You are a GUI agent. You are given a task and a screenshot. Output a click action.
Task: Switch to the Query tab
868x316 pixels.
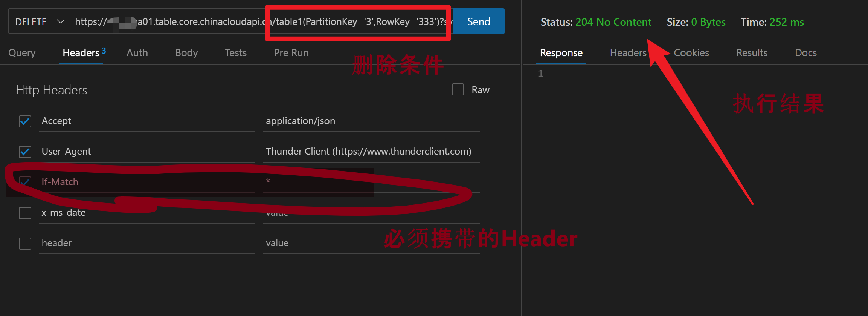pos(22,53)
